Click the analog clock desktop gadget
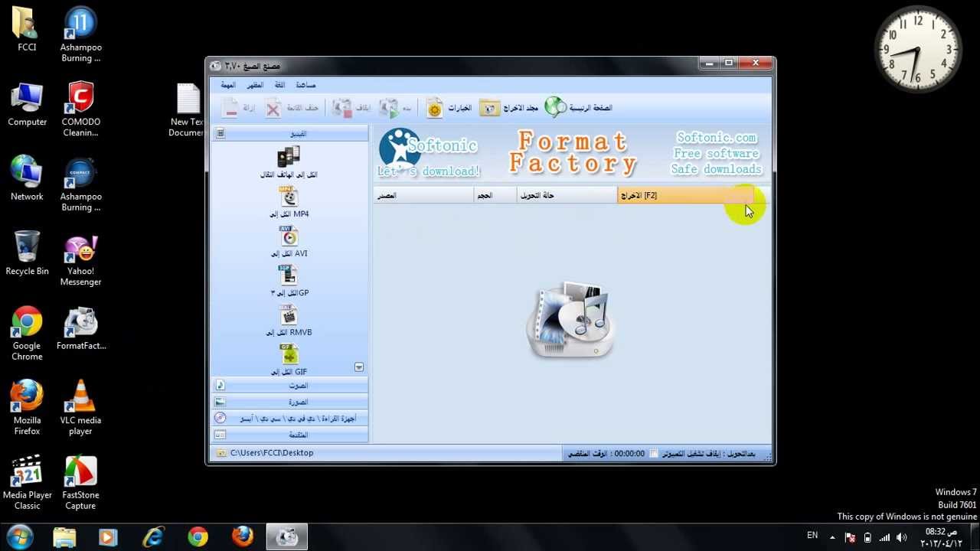 (918, 50)
